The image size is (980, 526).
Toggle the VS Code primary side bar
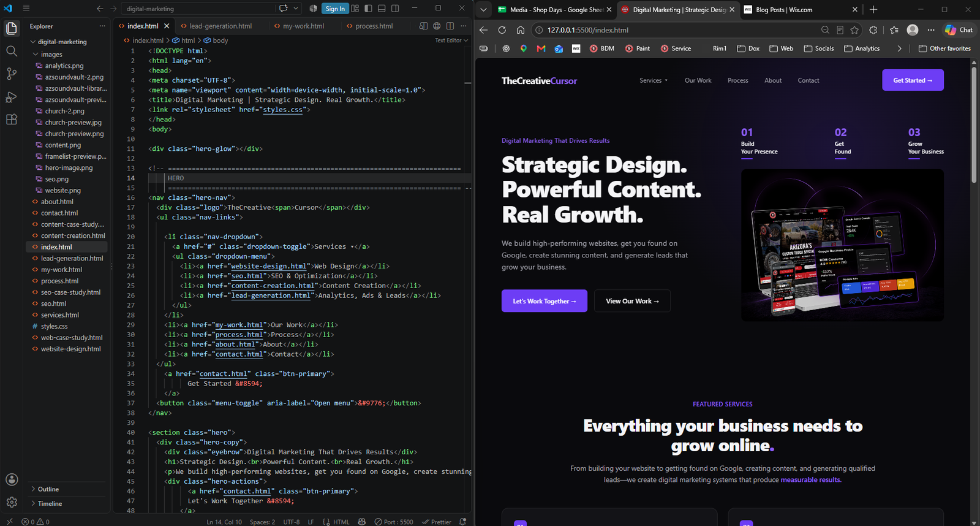pyautogui.click(x=368, y=9)
